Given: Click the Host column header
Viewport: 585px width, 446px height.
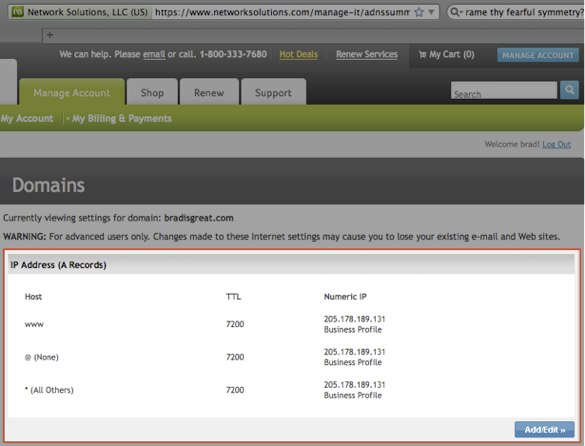Looking at the screenshot, I should (33, 297).
